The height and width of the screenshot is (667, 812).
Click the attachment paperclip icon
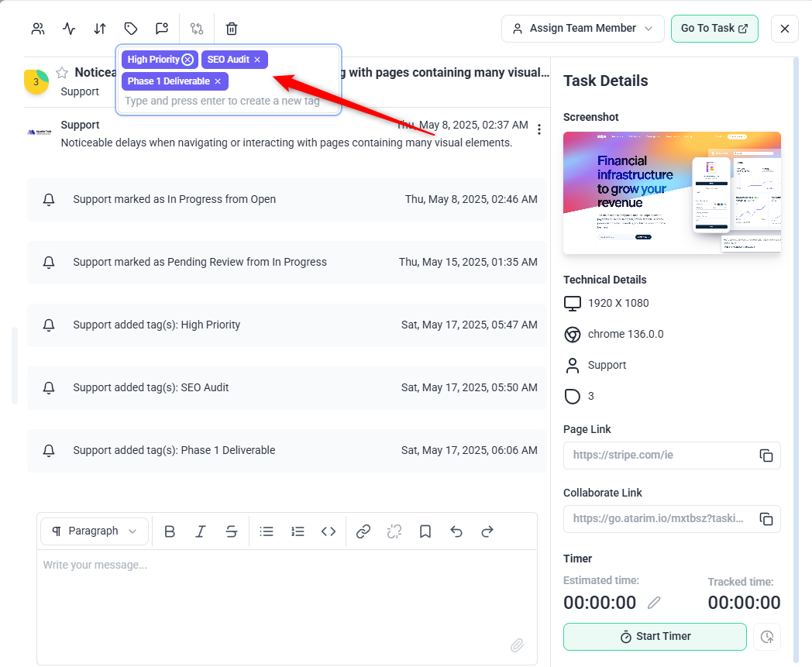(x=517, y=645)
